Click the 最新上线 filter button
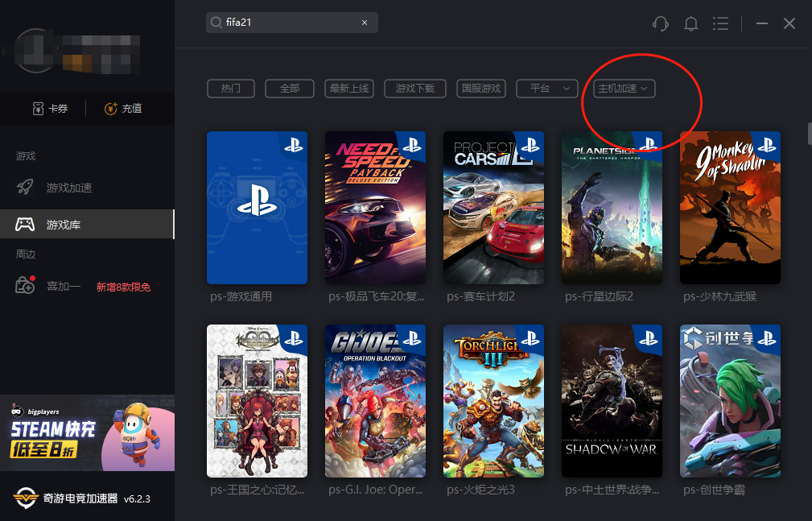Image resolution: width=812 pixels, height=521 pixels. tap(349, 88)
